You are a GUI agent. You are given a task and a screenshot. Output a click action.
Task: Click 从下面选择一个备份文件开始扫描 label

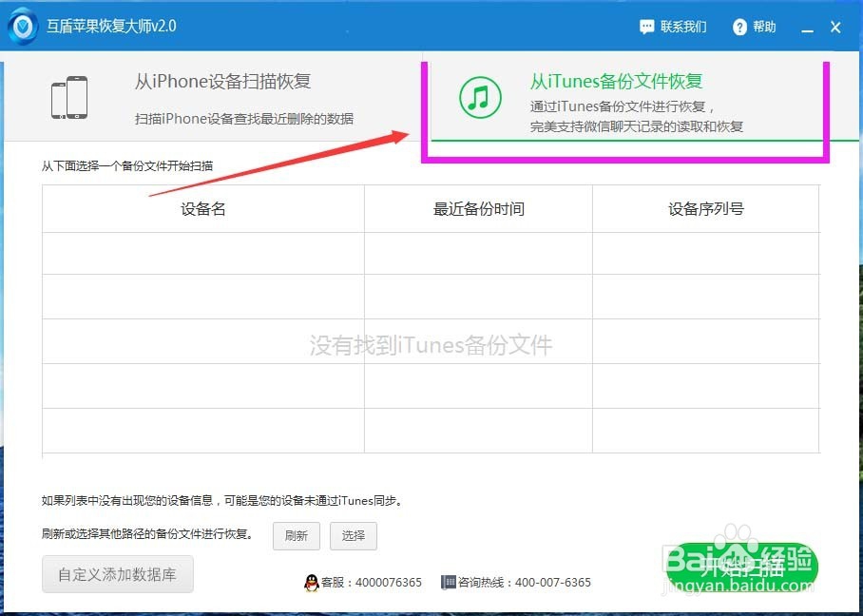tap(127, 165)
